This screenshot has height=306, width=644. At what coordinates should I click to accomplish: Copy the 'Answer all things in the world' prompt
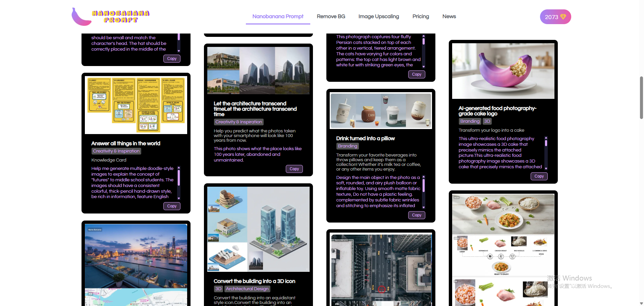171,206
